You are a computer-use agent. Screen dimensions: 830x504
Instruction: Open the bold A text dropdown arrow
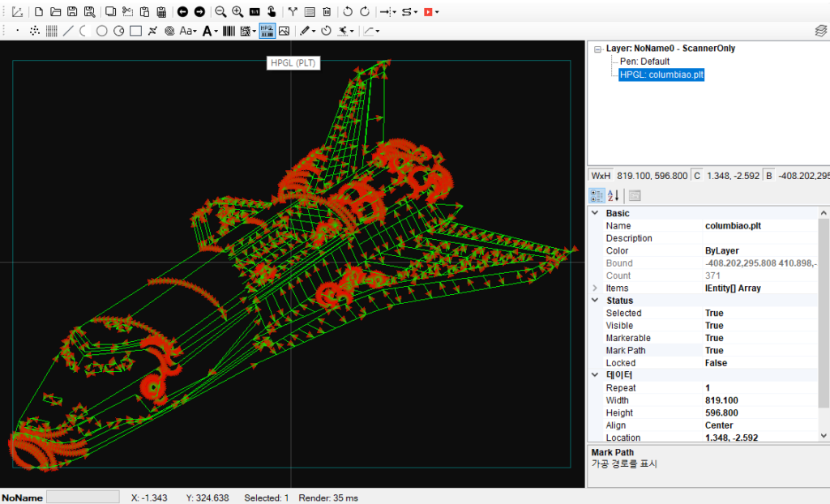pyautogui.click(x=216, y=32)
